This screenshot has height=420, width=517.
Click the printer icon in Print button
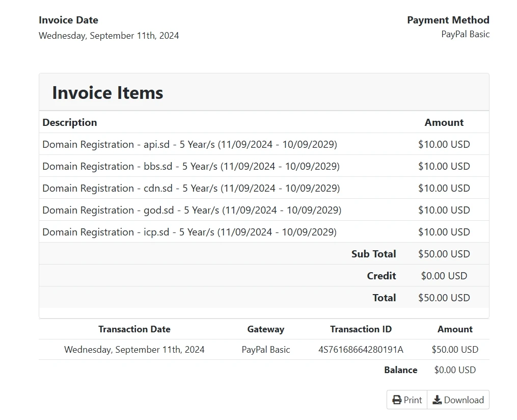point(397,400)
